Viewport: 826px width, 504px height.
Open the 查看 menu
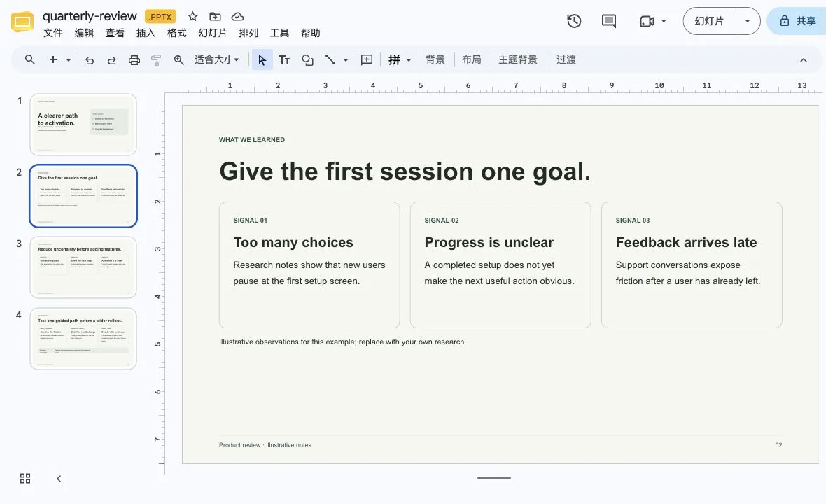(x=115, y=33)
